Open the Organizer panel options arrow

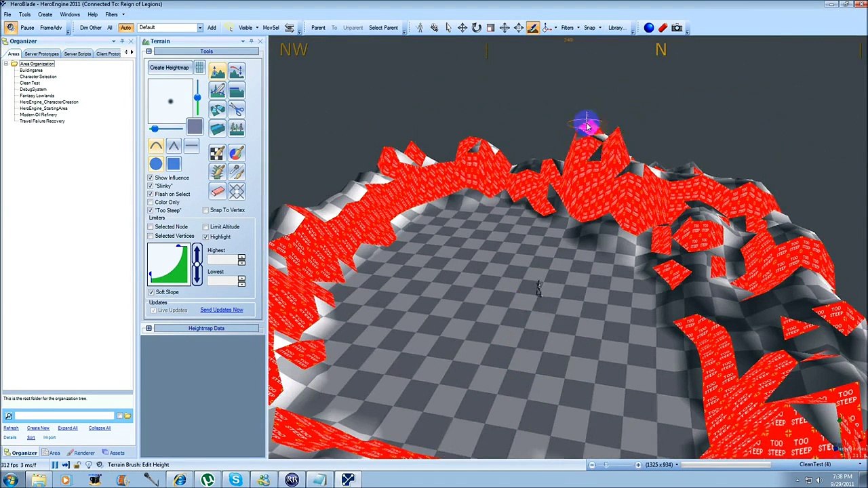(x=113, y=41)
